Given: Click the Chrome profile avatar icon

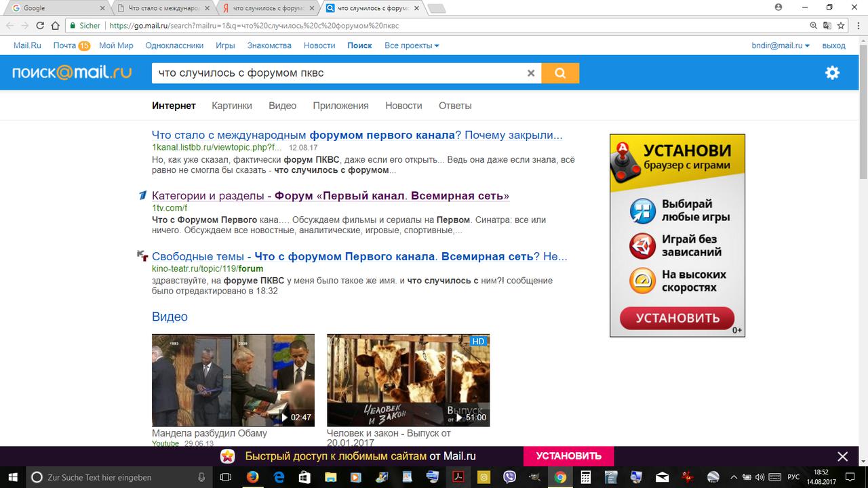Looking at the screenshot, I should pyautogui.click(x=778, y=7).
